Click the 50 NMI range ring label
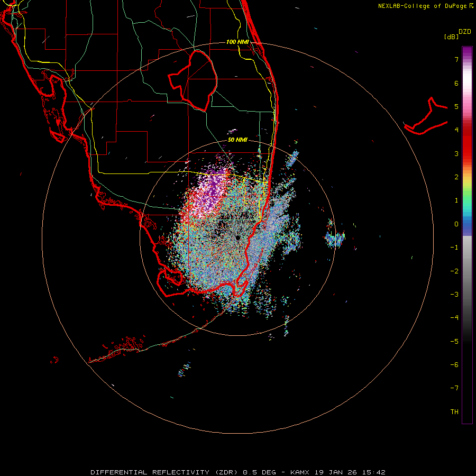Screen dimensions: 476x476 point(237,140)
